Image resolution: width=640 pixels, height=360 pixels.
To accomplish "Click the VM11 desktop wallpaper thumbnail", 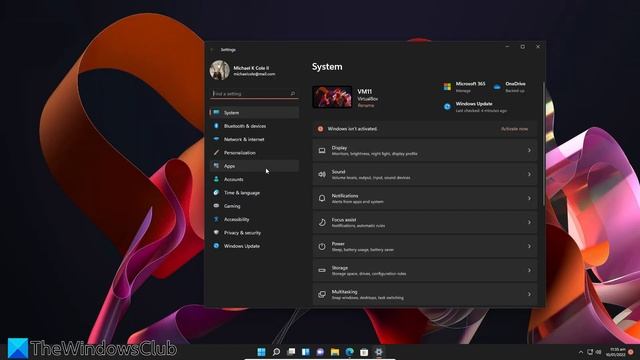I will coord(332,97).
